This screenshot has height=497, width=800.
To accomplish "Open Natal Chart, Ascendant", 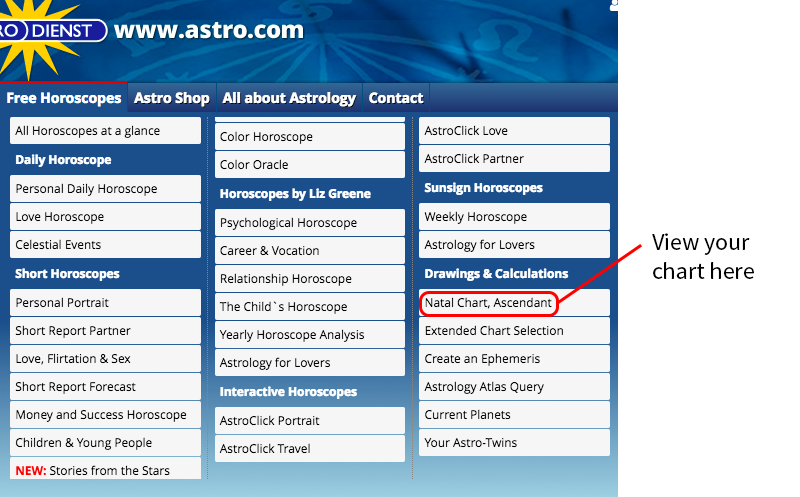I will [514, 303].
